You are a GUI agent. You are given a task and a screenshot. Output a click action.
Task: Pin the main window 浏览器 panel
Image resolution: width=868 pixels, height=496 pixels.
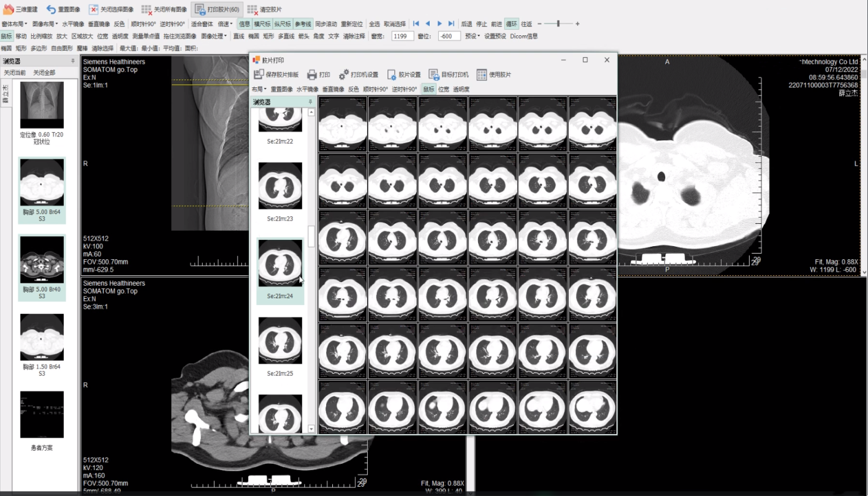coord(73,61)
